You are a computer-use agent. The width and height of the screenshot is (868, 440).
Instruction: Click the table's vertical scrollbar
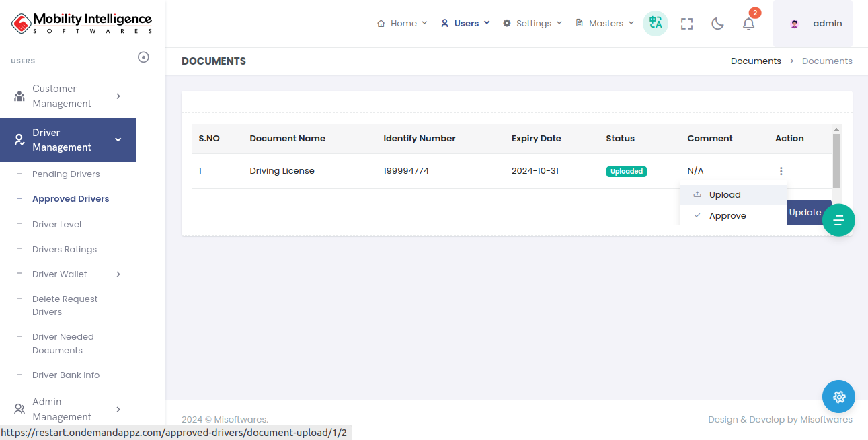tap(836, 161)
